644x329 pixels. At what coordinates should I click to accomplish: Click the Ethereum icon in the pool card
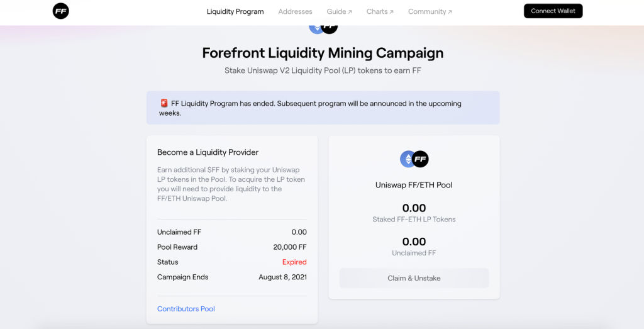click(407, 159)
